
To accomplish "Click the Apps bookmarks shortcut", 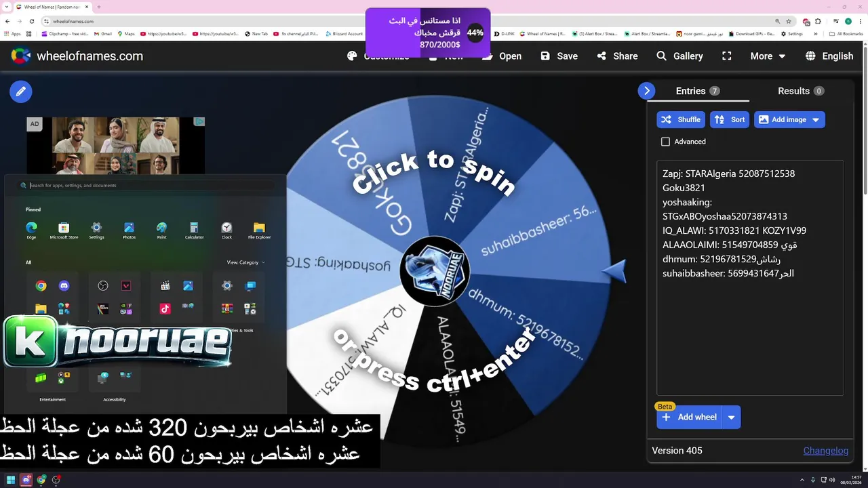I will (13, 33).
